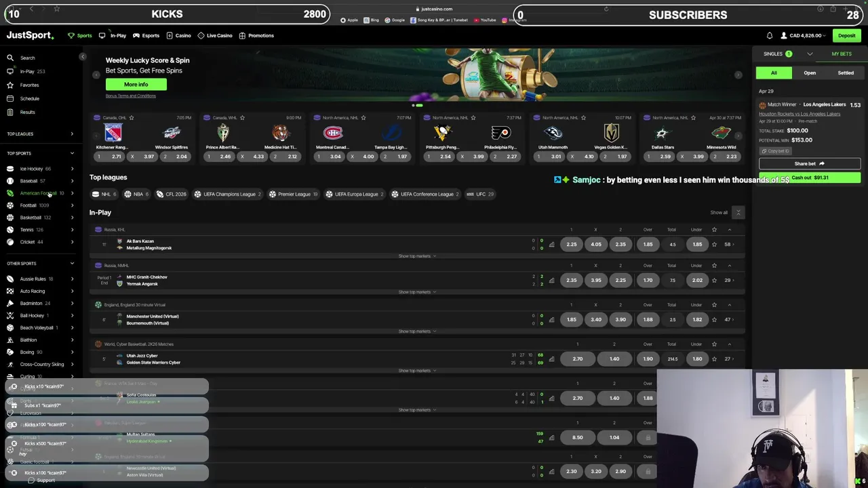Switch to the Settled bets tab
This screenshot has width=868, height=488.
coord(846,73)
